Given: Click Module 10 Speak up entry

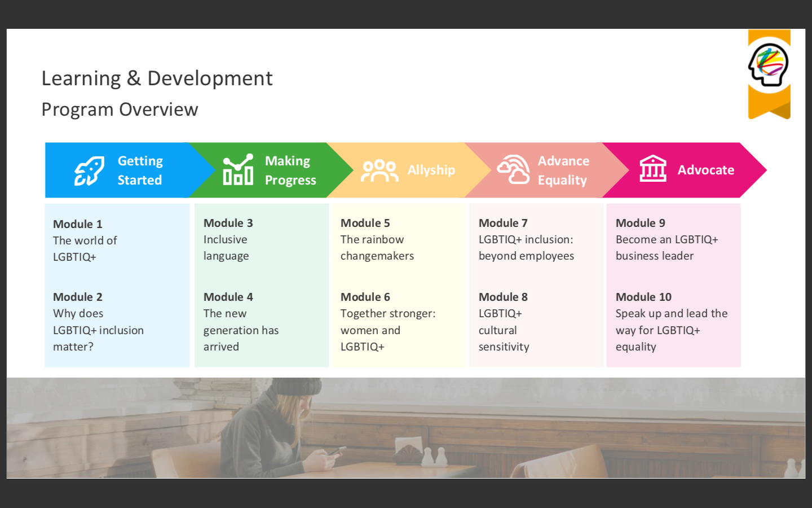Looking at the screenshot, I should click(671, 322).
